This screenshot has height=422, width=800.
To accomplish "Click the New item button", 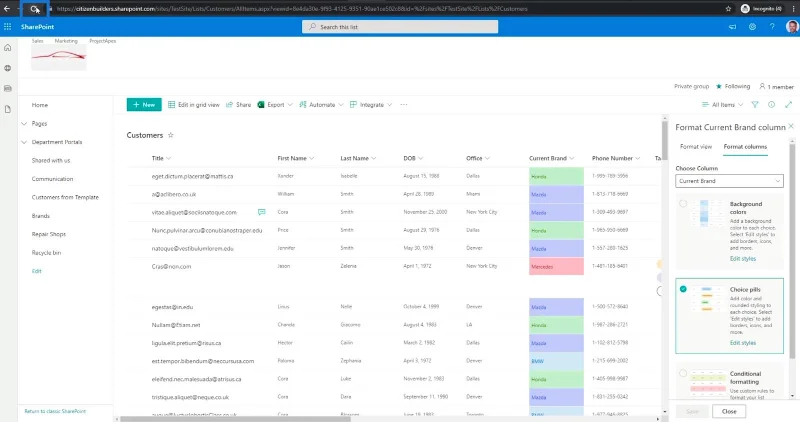I will (144, 105).
